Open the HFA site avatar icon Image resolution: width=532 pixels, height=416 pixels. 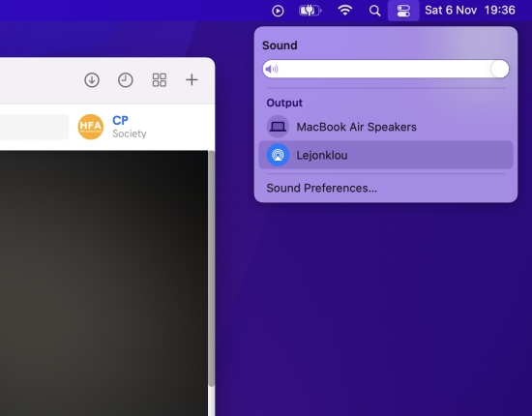(91, 127)
